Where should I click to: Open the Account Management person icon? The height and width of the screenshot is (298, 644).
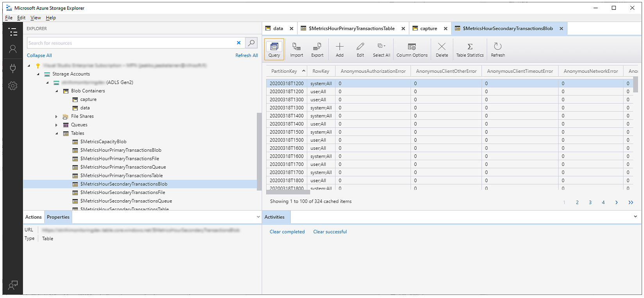tap(13, 49)
